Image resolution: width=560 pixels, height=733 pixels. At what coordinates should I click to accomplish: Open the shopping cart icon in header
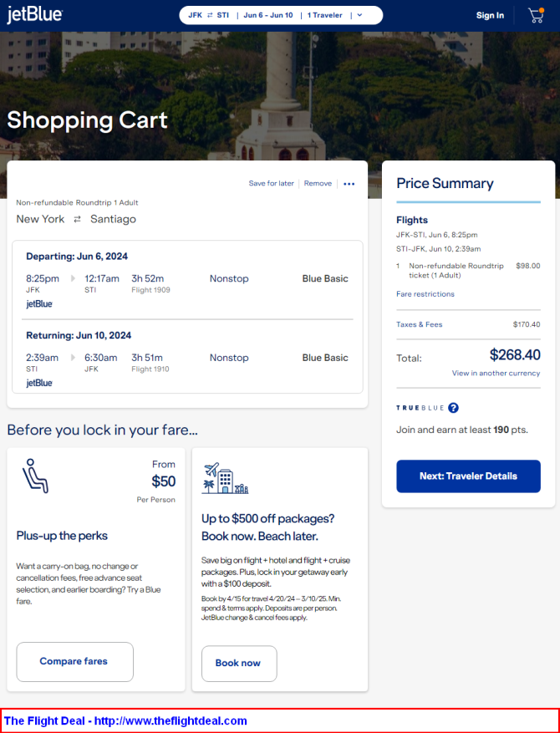(x=536, y=15)
